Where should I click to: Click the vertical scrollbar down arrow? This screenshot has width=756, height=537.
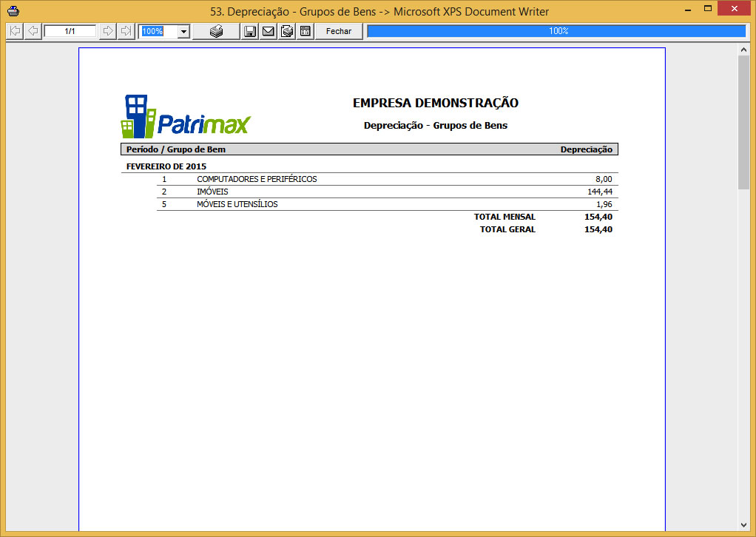point(743,525)
